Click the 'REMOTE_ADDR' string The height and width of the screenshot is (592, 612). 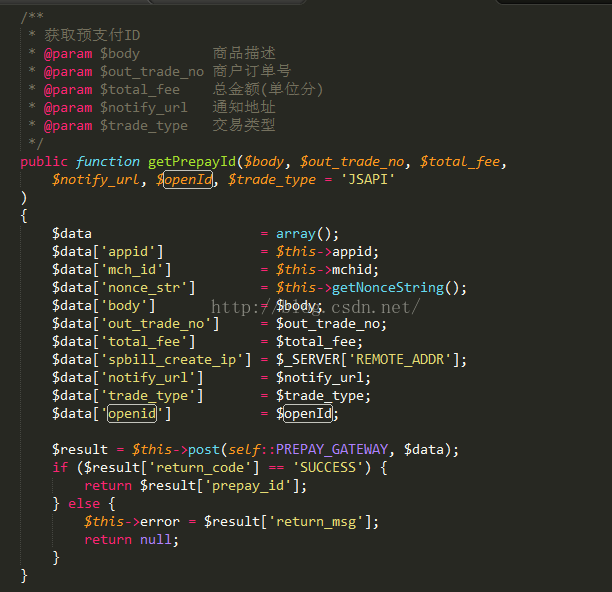point(399,359)
